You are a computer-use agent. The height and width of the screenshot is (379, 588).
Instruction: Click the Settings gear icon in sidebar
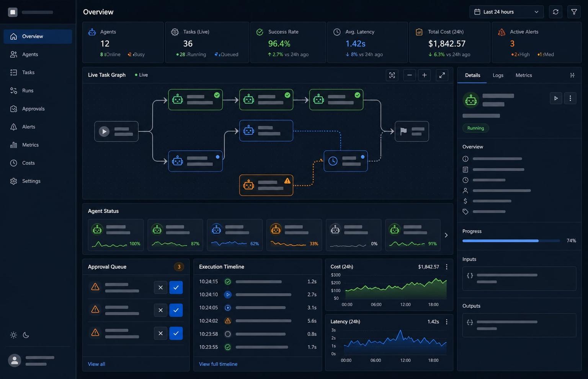point(13,181)
